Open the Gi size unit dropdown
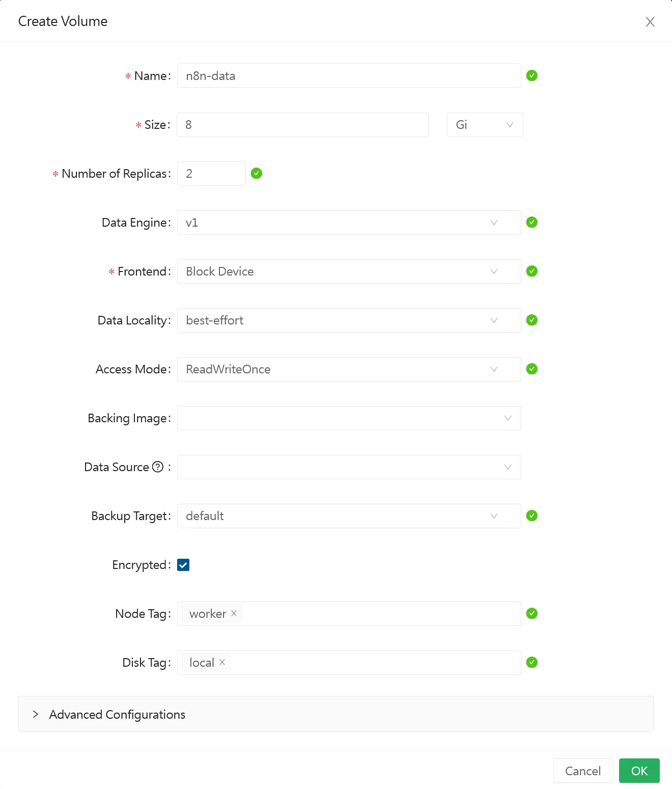This screenshot has height=789, width=672. point(485,125)
